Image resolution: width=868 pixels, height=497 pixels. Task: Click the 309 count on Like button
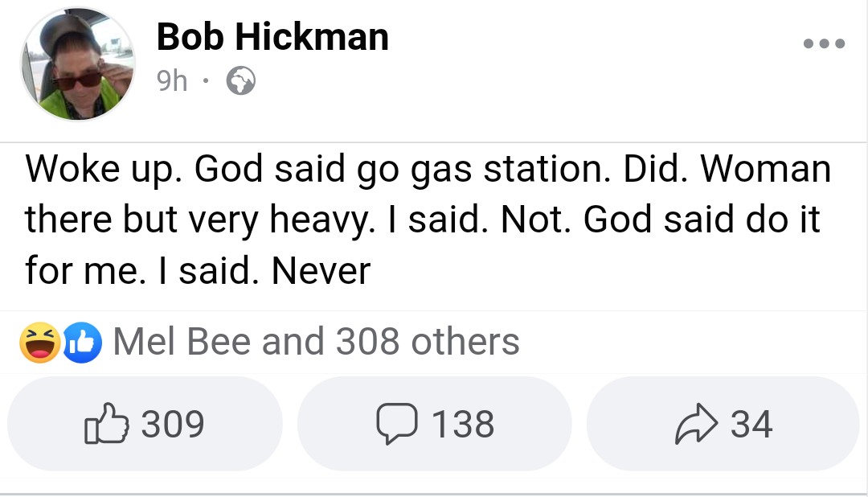(173, 425)
